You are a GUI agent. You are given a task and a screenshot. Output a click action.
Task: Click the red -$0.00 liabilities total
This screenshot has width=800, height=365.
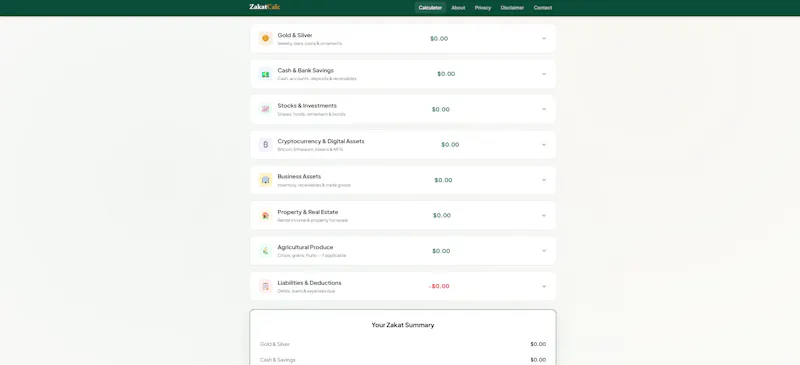[x=439, y=286]
